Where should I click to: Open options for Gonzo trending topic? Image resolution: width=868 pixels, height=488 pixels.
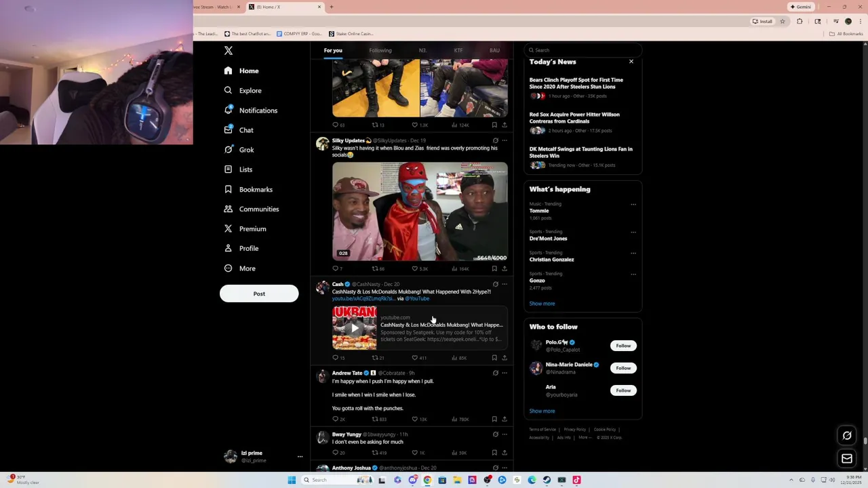633,274
